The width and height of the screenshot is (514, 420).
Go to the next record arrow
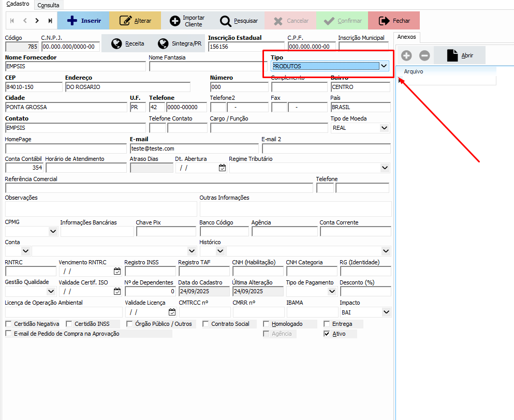tap(37, 21)
